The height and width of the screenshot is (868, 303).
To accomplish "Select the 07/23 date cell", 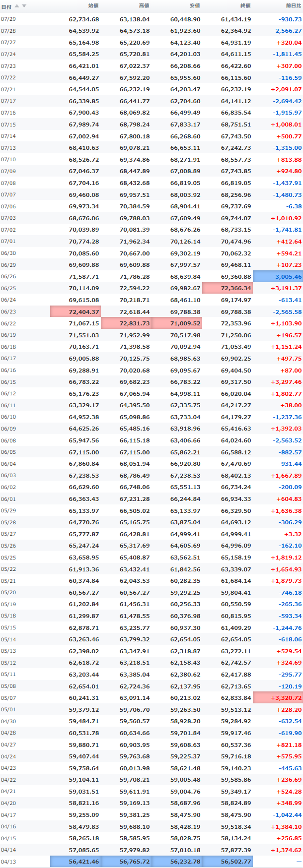I will pyautogui.click(x=8, y=66).
